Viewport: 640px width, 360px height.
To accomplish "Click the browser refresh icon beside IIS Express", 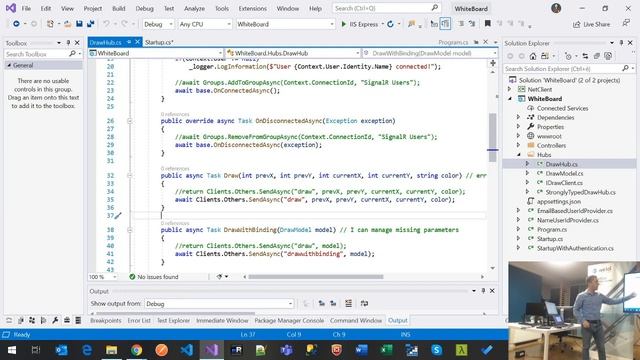I will (390, 24).
